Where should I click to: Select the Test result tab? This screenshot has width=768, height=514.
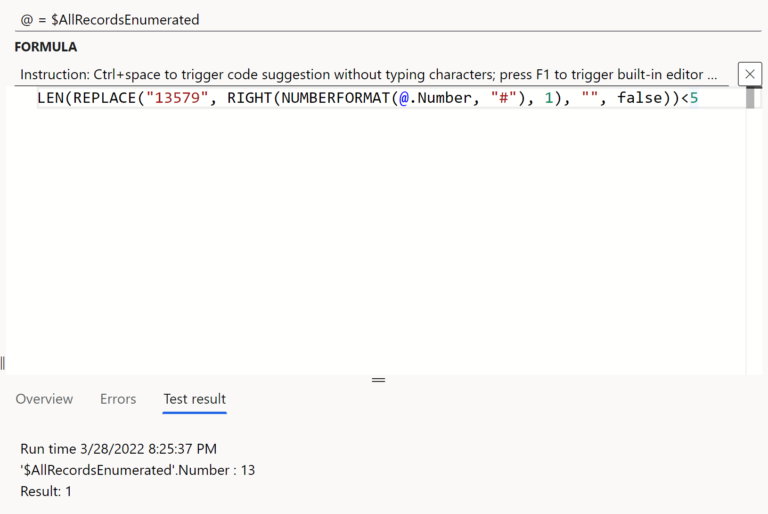[194, 399]
